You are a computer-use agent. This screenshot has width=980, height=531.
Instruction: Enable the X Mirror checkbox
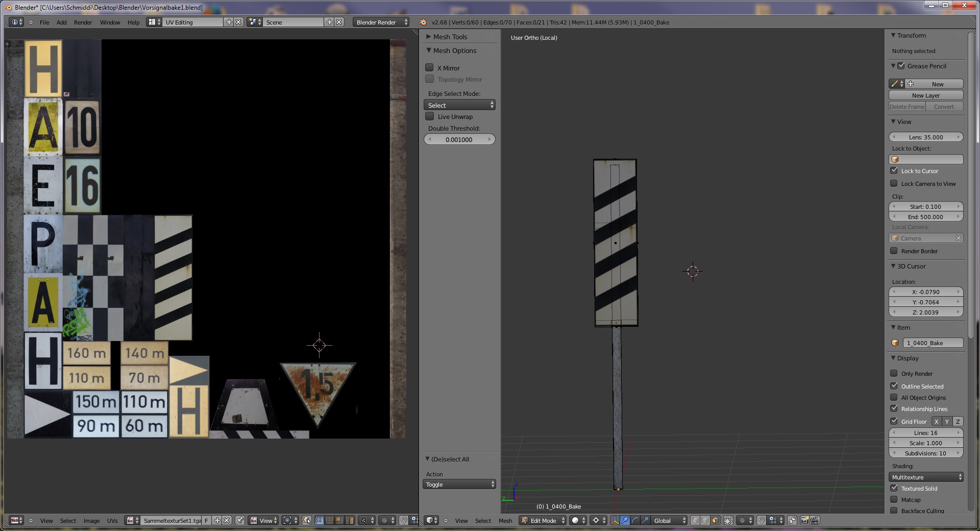pyautogui.click(x=430, y=68)
